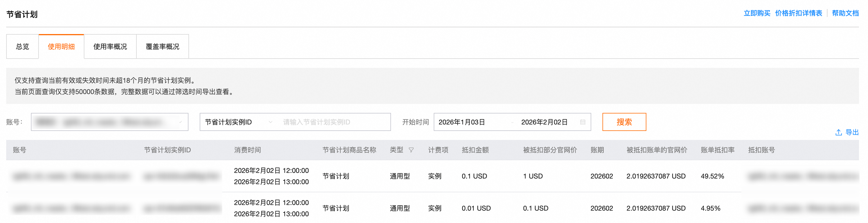Click the 计费项 column header
The image size is (868, 223).
point(438,150)
